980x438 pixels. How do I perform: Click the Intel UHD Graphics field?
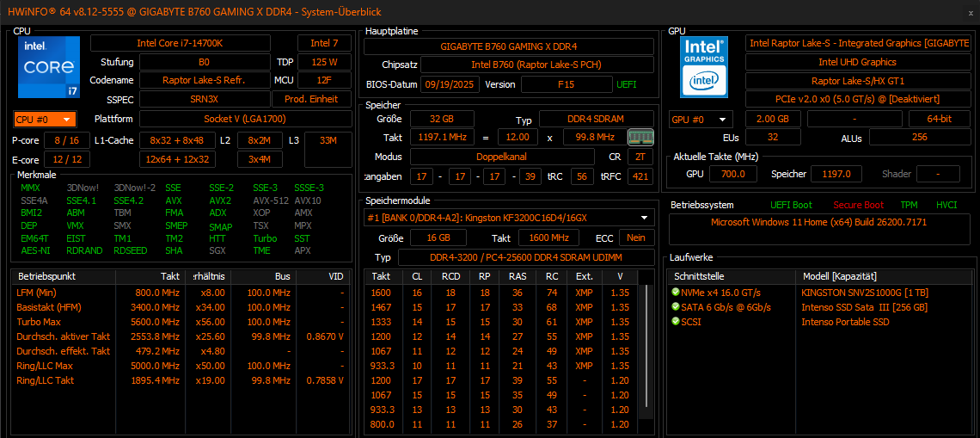[858, 62]
